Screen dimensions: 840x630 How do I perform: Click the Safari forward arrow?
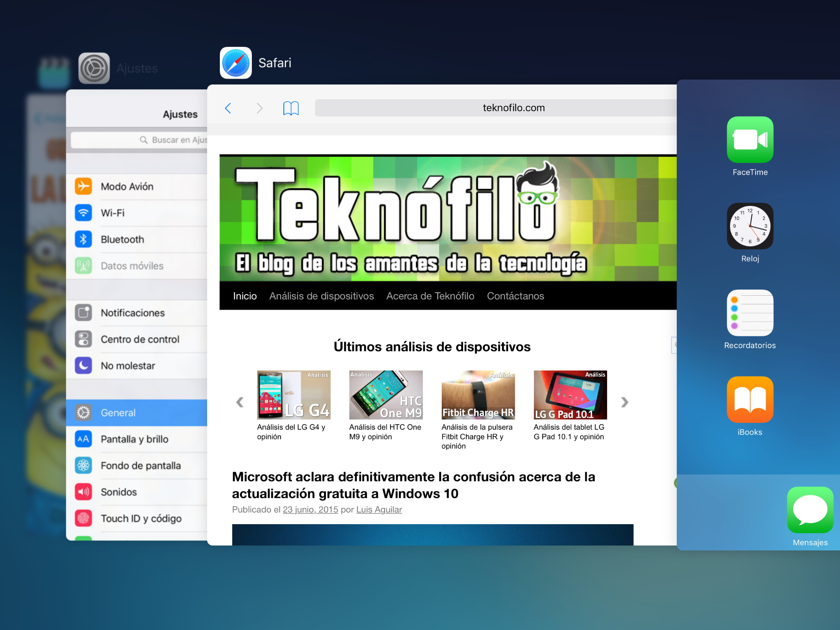pos(259,108)
